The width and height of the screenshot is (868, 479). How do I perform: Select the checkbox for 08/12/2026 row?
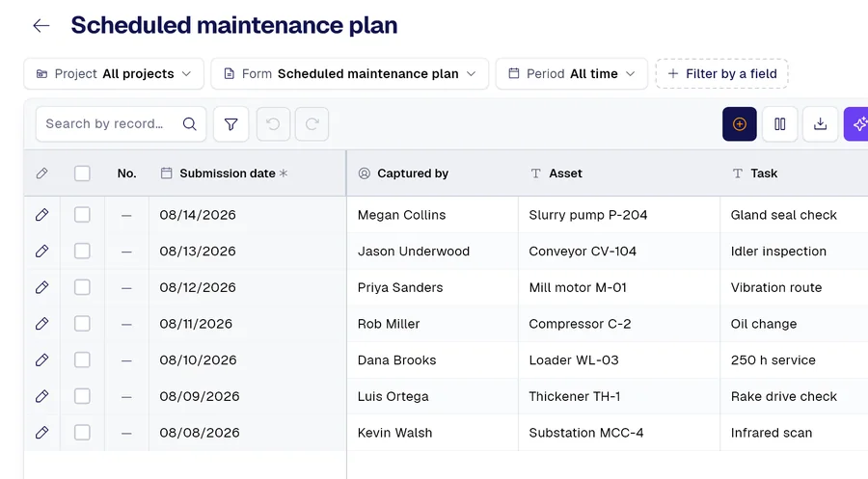pos(82,287)
